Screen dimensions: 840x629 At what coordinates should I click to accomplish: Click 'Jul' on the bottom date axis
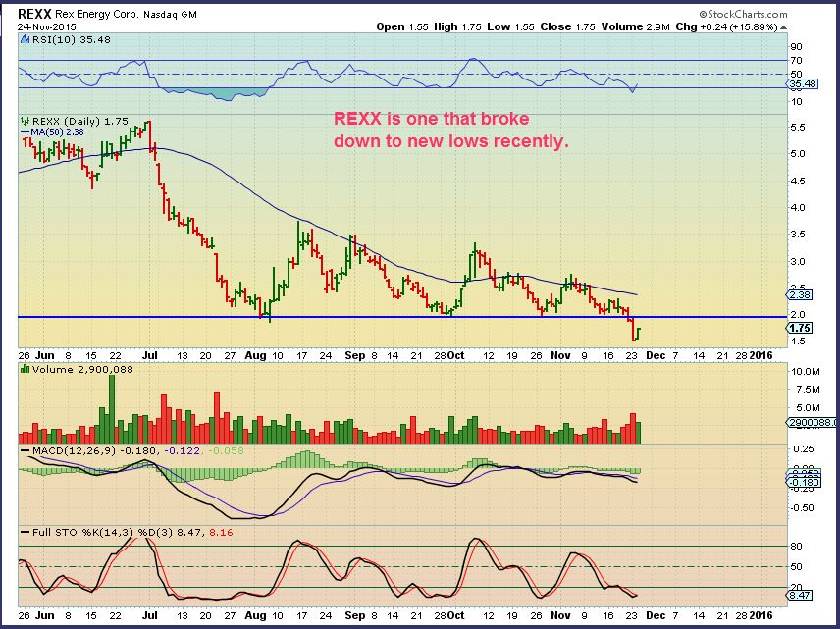tap(149, 615)
